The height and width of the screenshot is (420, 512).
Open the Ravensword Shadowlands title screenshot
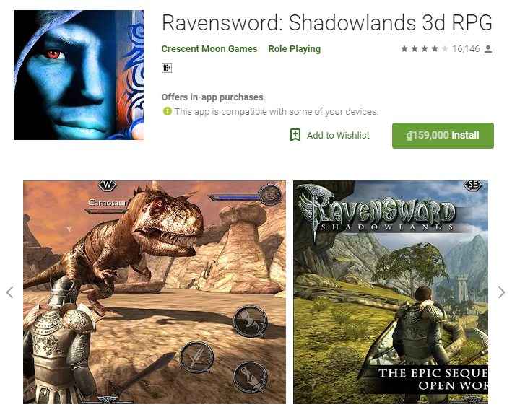pos(391,292)
